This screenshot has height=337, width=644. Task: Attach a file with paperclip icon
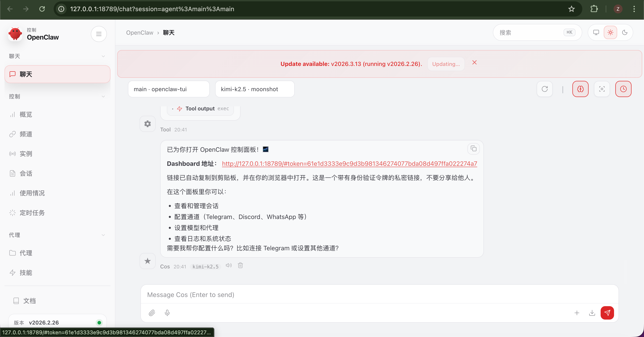click(152, 313)
